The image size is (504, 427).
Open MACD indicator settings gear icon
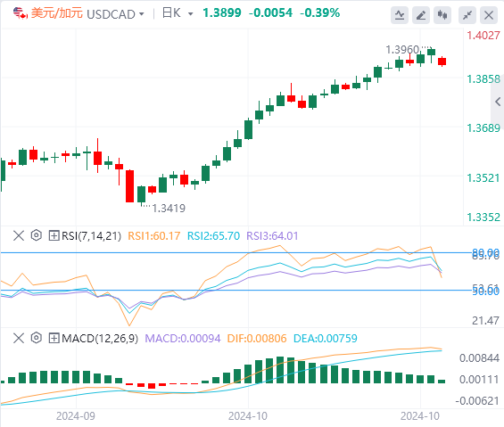coord(37,338)
